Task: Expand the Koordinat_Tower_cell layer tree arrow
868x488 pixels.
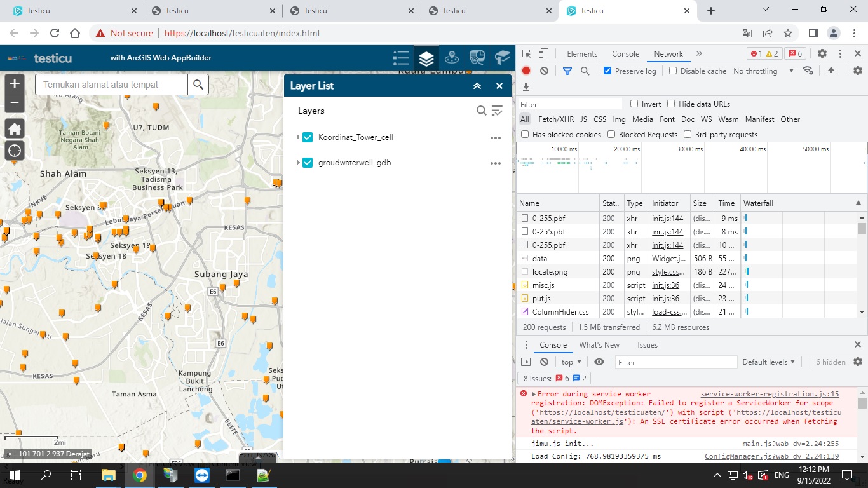Action: click(298, 137)
